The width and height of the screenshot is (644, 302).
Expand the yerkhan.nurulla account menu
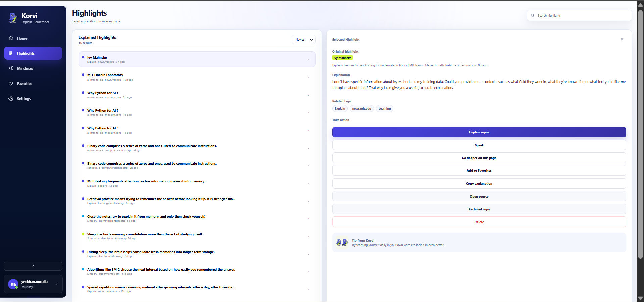point(56,284)
